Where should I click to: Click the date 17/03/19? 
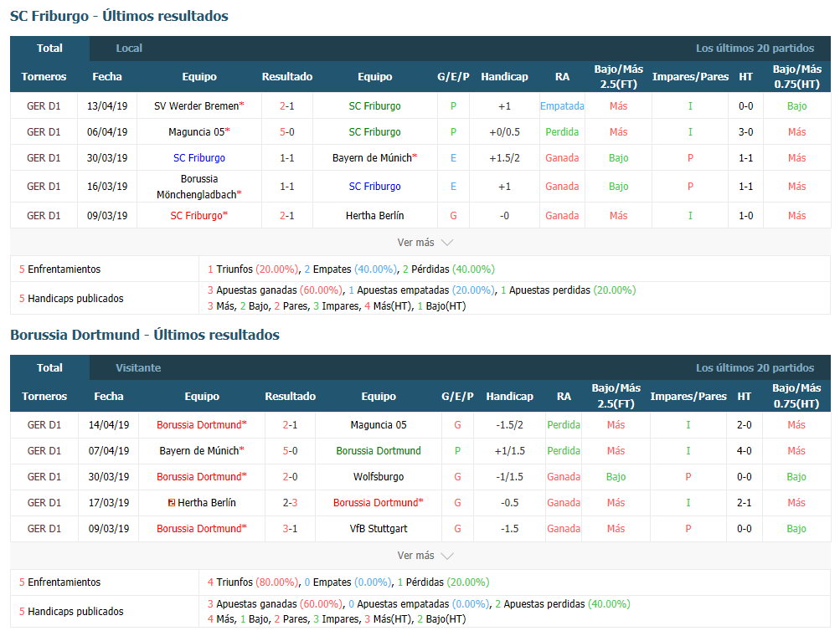(x=109, y=503)
